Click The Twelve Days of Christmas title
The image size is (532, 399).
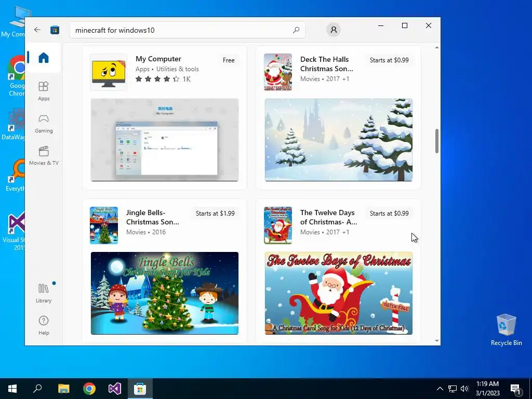(328, 217)
